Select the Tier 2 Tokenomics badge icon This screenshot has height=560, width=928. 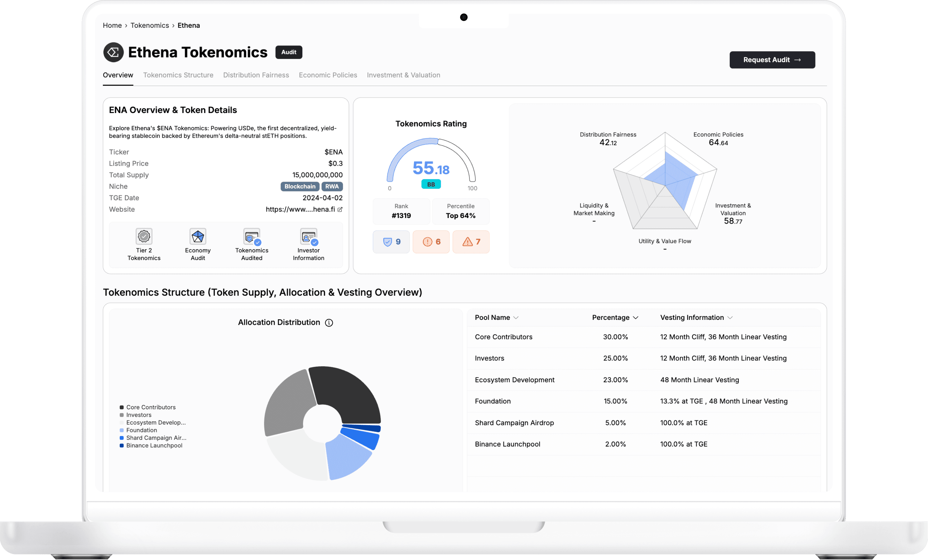pos(143,237)
